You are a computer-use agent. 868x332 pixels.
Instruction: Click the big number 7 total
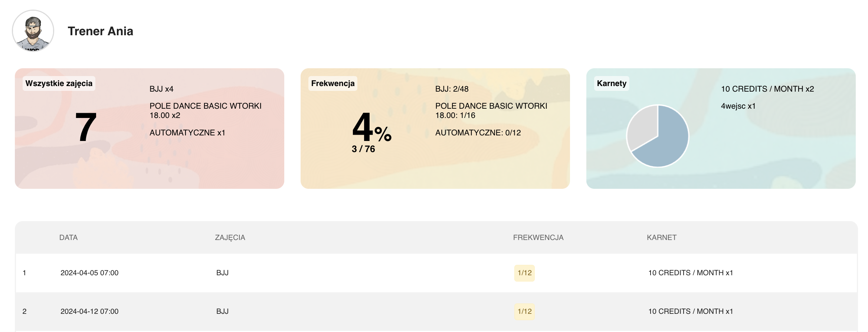pyautogui.click(x=86, y=127)
